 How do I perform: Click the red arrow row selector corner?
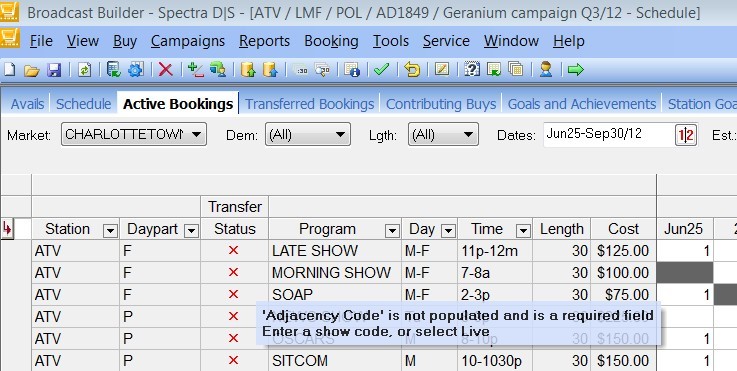[x=8, y=229]
